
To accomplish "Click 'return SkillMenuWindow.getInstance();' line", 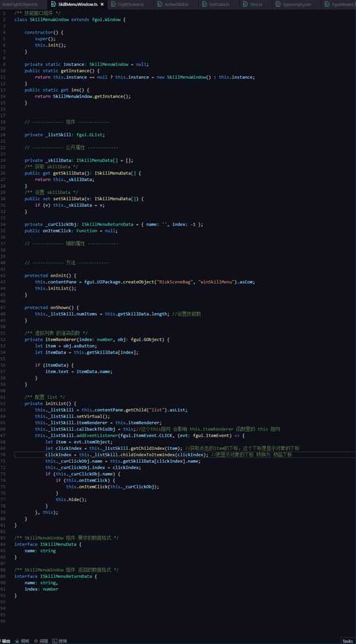I will [x=83, y=96].
